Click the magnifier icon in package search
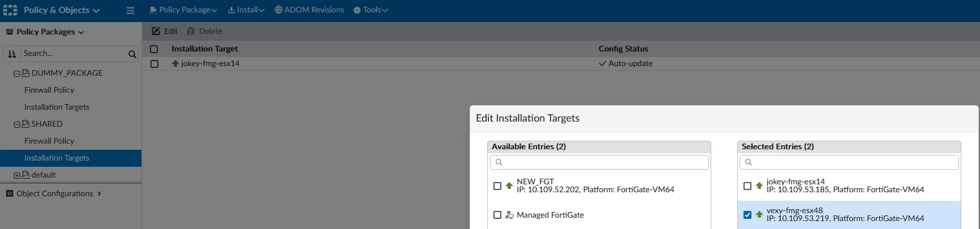980x229 pixels. (x=132, y=54)
